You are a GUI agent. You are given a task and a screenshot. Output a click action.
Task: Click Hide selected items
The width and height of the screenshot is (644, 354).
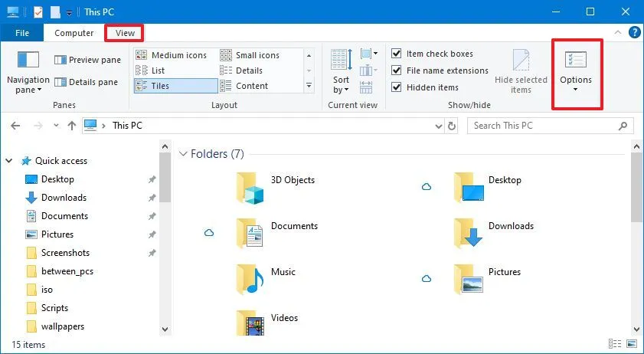521,72
